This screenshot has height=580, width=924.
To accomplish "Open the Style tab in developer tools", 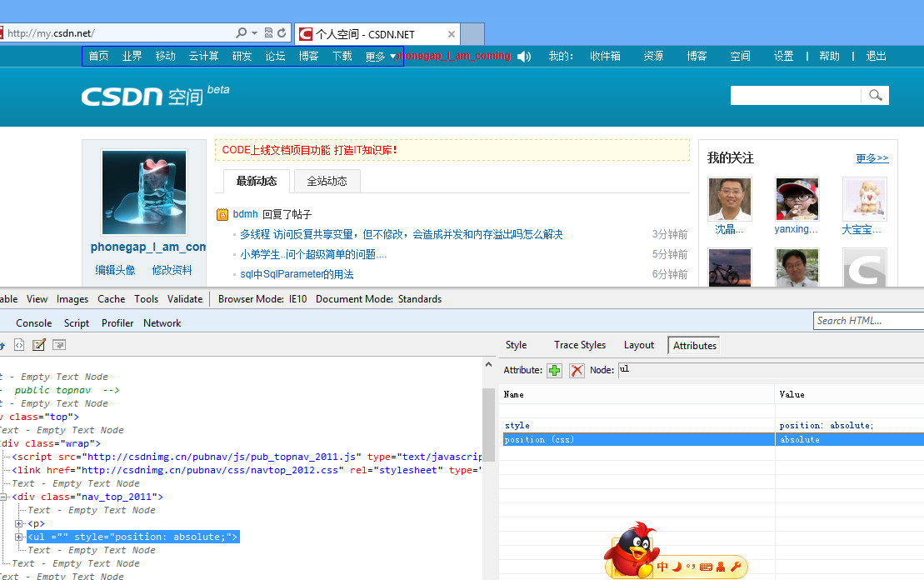I will point(517,345).
